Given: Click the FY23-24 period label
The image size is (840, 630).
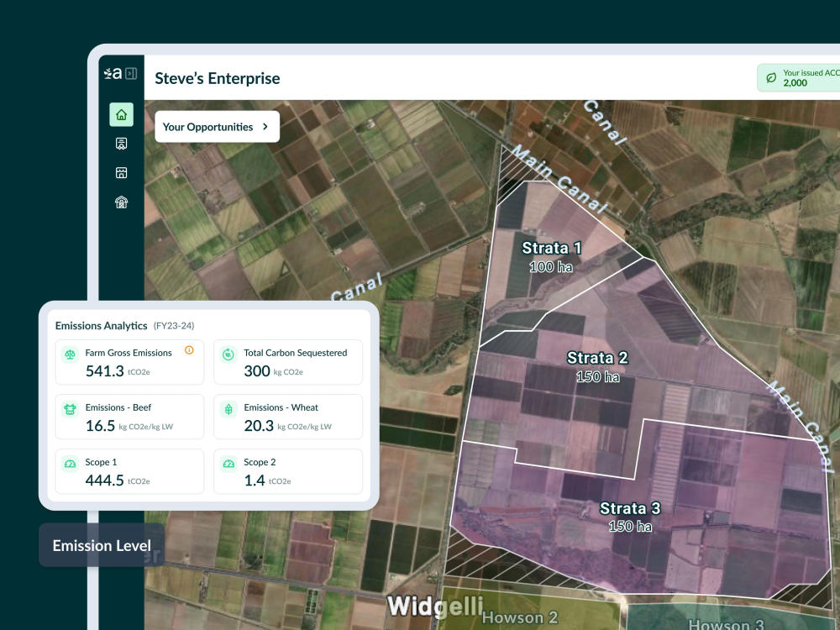Looking at the screenshot, I should pos(174,326).
